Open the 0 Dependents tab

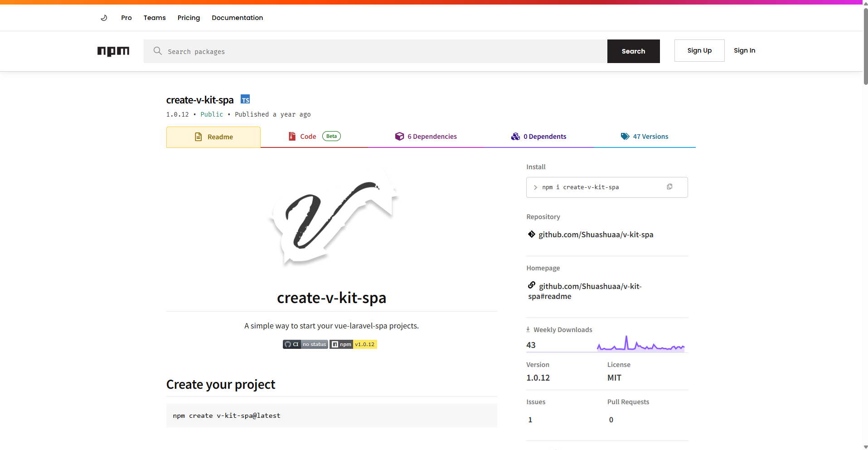coord(538,137)
